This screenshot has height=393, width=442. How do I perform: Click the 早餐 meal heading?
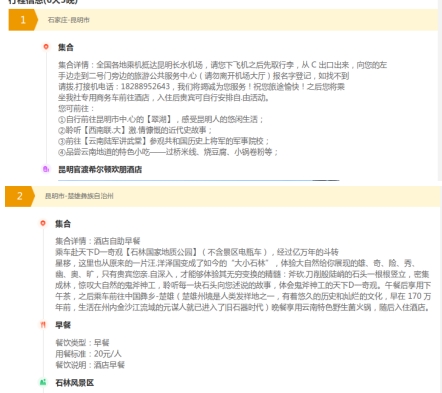[63, 325]
